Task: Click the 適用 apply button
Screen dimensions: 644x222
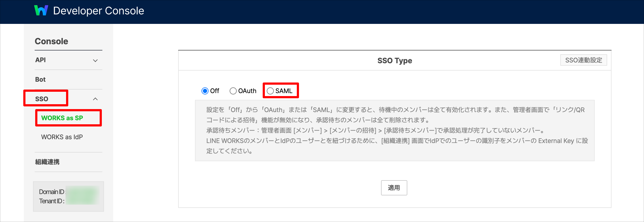Action: [394, 188]
